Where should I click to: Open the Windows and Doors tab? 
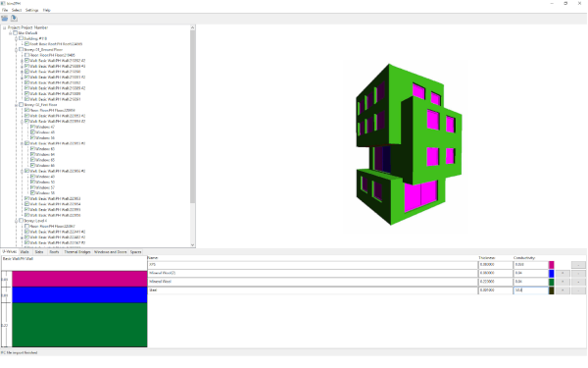pos(110,252)
